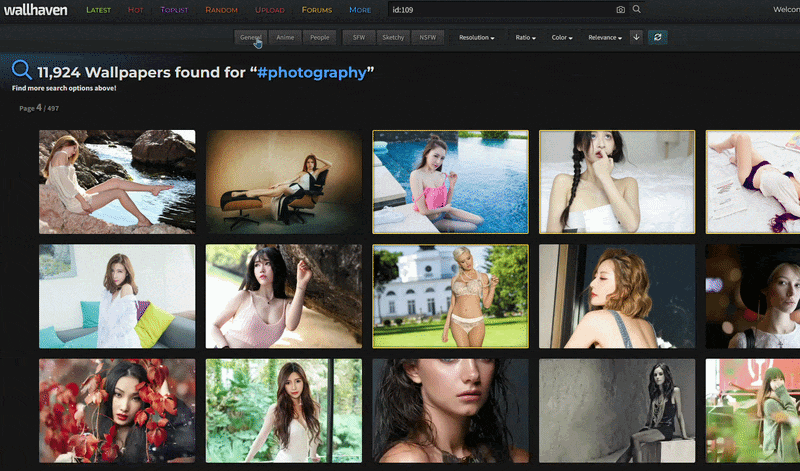Open thumbnail of blonde woman before white mansion
Image resolution: width=800 pixels, height=471 pixels.
click(451, 296)
